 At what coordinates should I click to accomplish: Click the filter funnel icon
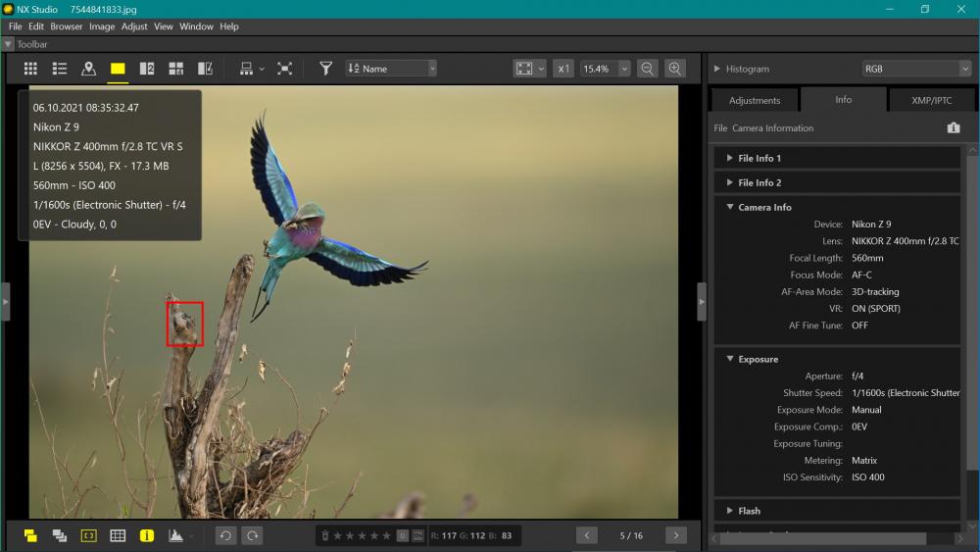[x=325, y=69]
